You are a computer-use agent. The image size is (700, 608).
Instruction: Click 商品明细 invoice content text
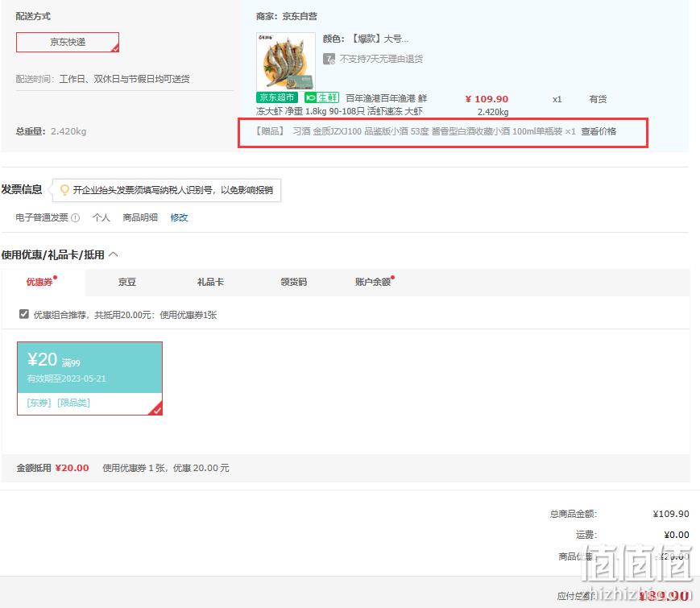tap(140, 217)
